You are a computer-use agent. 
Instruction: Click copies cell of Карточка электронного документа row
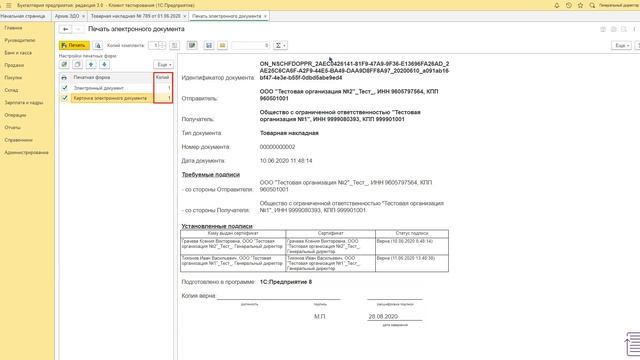pos(163,98)
